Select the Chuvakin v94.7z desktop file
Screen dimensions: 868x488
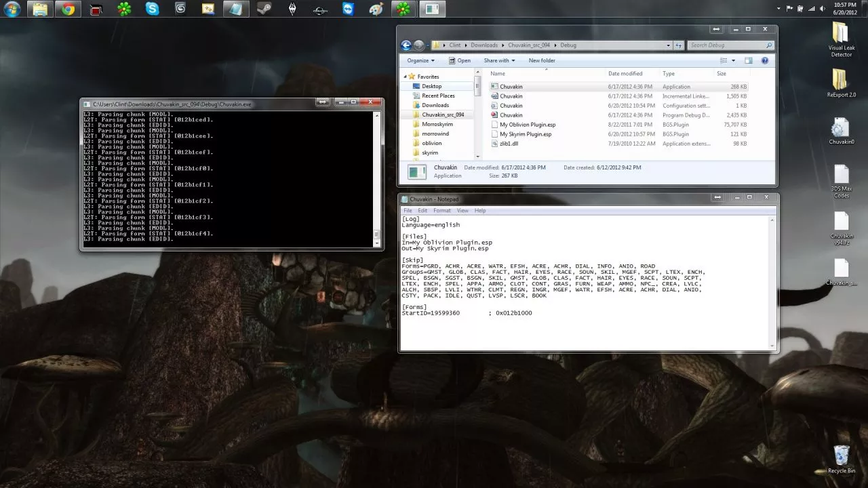(x=841, y=228)
